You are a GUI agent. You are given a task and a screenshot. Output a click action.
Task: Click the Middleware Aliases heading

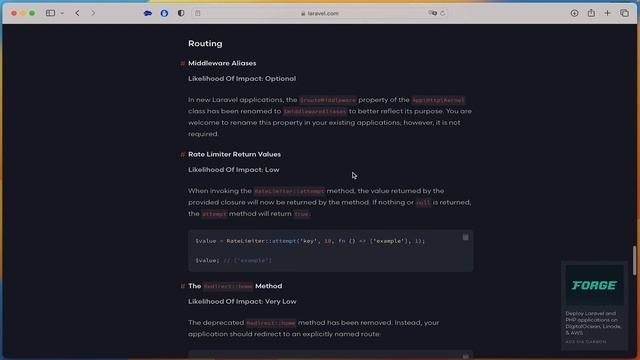tap(222, 63)
